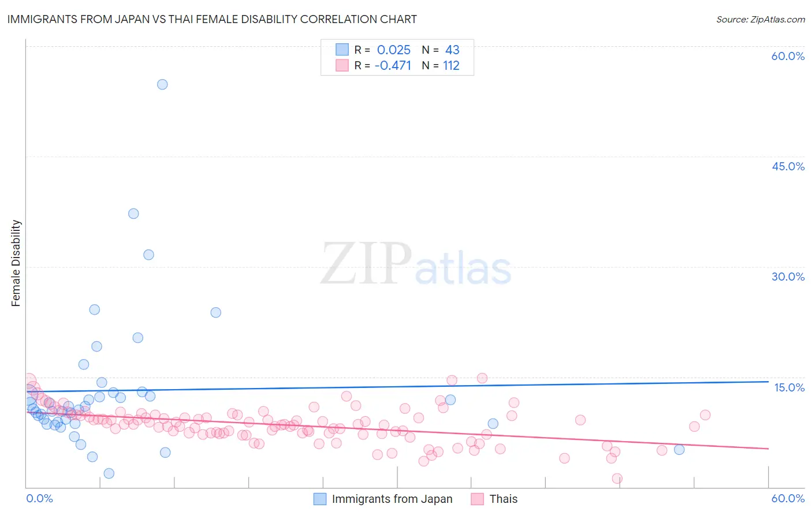Click the blue R = 0.025 legend swatch
The height and width of the screenshot is (515, 812).
pyautogui.click(x=342, y=50)
